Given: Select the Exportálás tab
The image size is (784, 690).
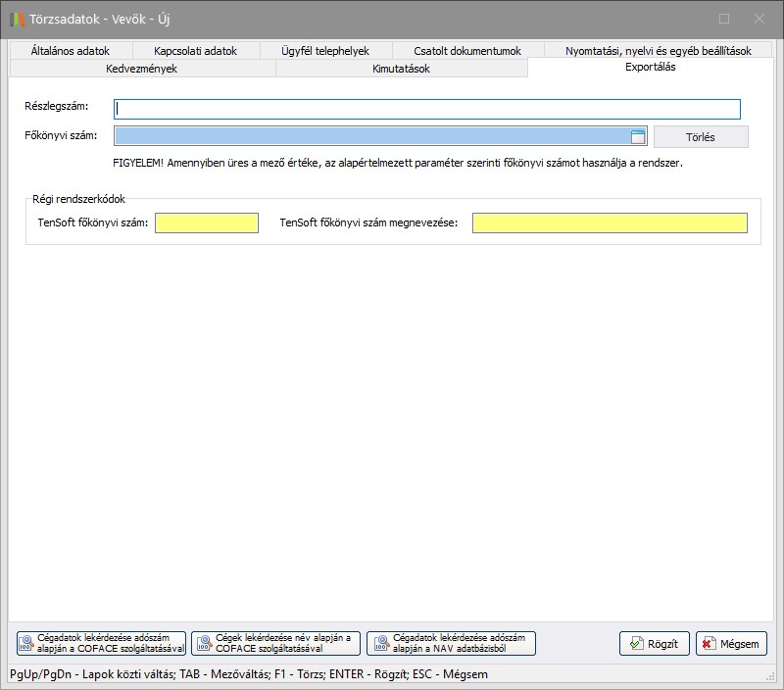Looking at the screenshot, I should (x=650, y=68).
